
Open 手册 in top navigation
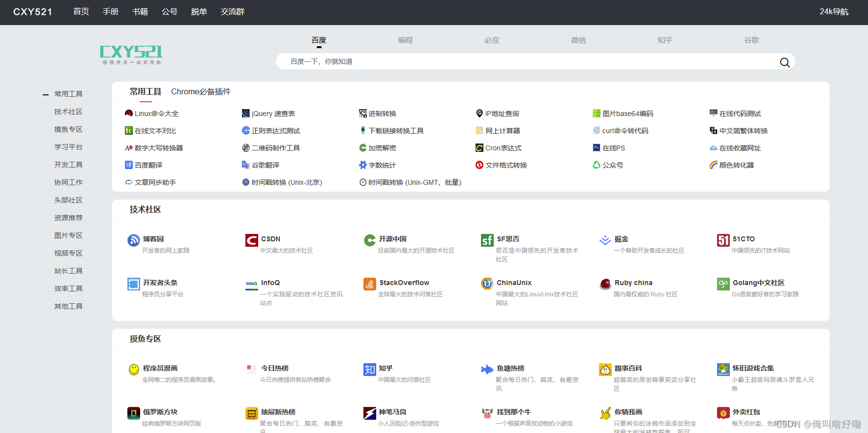pyautogui.click(x=111, y=12)
